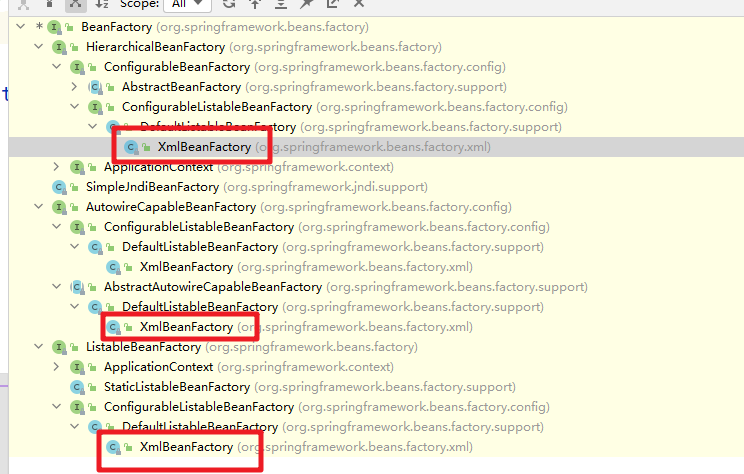Expand the AbstractBeanFactory node
This screenshot has height=474, width=744.
click(x=74, y=87)
